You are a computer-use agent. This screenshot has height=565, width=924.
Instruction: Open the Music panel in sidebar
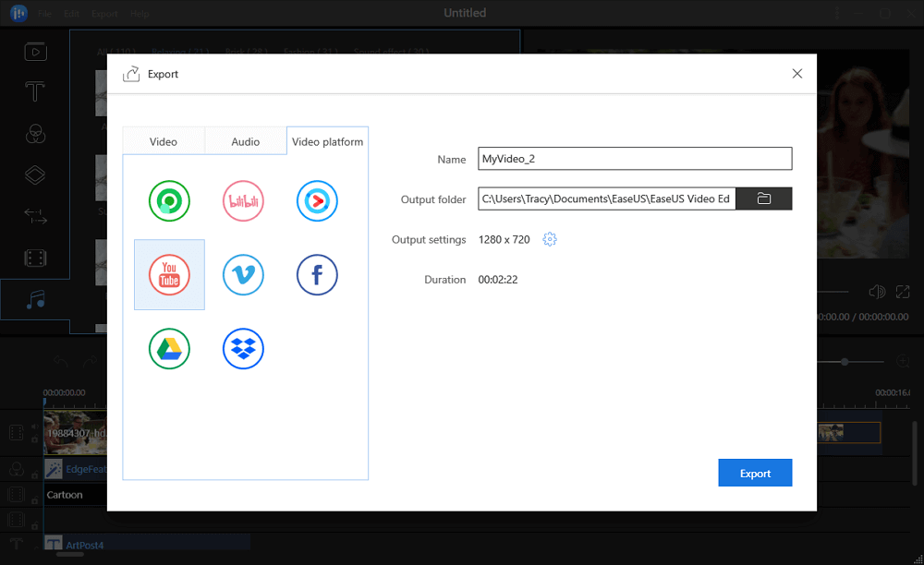35,299
